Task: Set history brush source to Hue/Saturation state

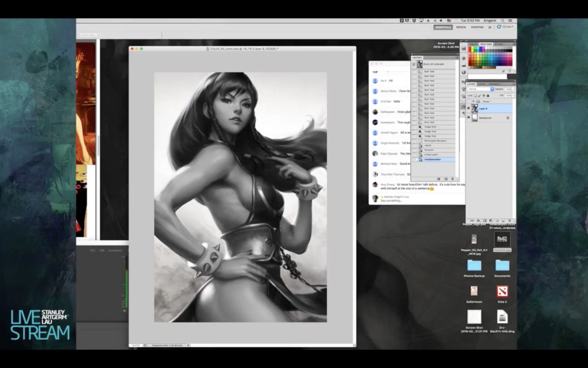Action: [x=413, y=159]
